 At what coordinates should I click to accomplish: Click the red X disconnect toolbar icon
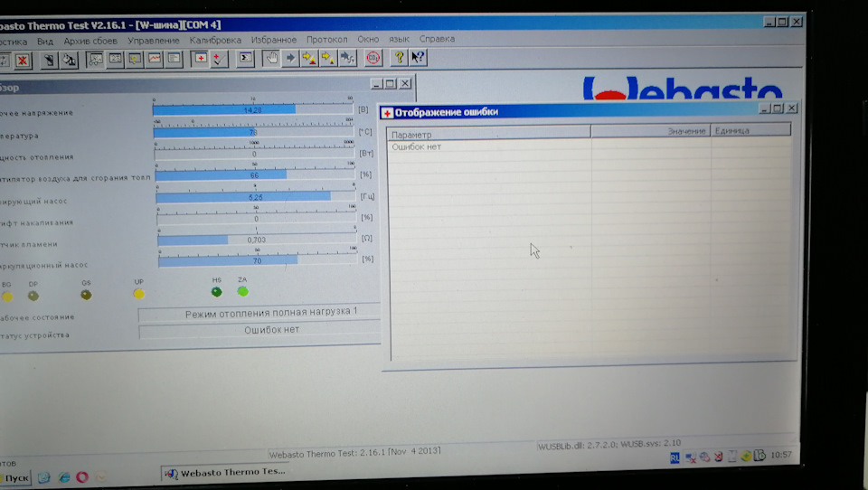[x=22, y=61]
